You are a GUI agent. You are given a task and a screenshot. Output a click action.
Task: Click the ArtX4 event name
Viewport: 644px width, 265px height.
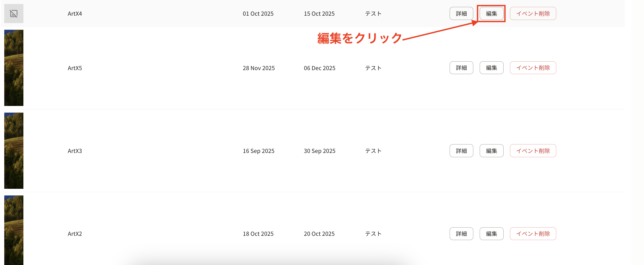coord(75,13)
